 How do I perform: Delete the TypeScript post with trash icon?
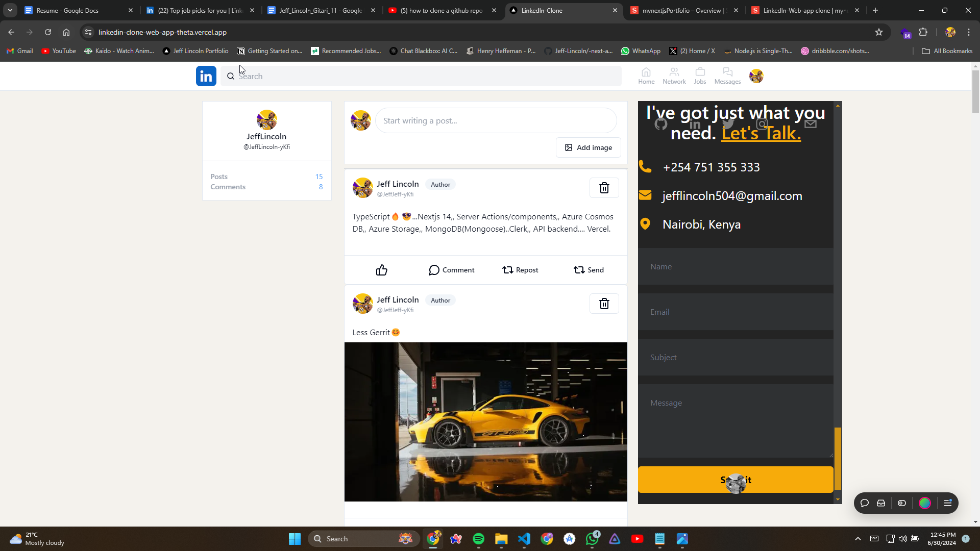[x=604, y=188]
